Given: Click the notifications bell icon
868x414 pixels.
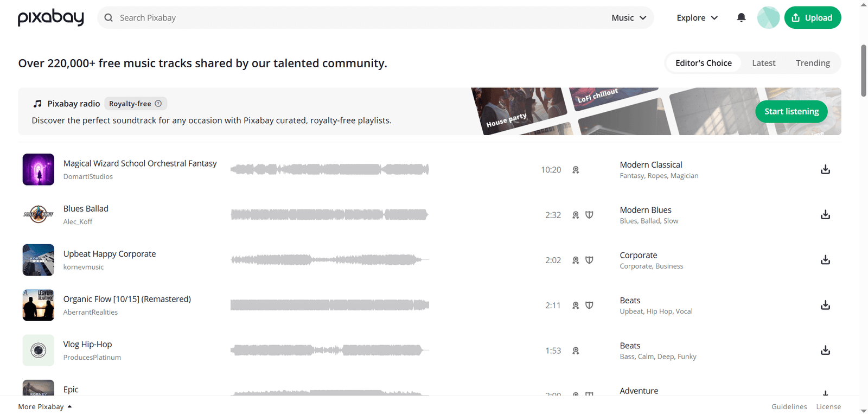Looking at the screenshot, I should pos(741,17).
